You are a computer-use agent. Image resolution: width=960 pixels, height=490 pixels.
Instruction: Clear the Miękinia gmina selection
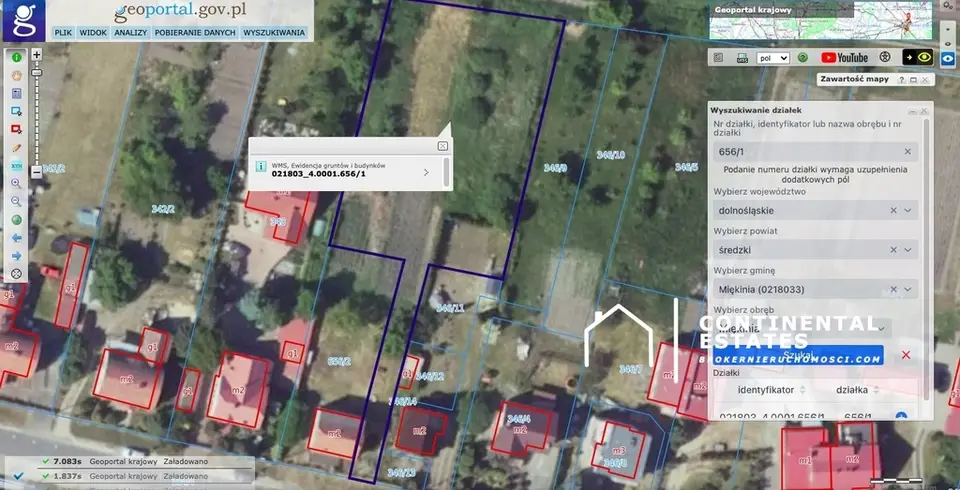tap(893, 289)
